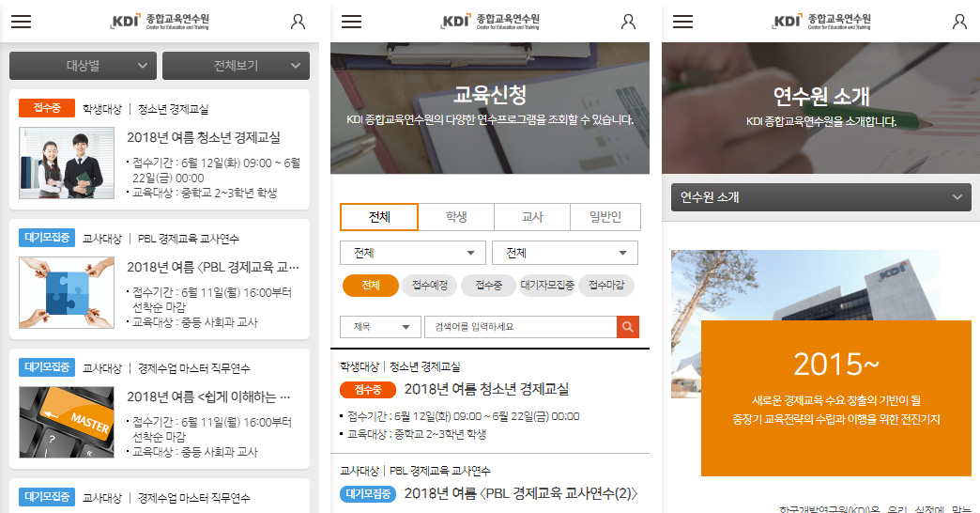Click 청소년 경제교실 category text on first card
Viewport: 980px width, 513px height.
(x=173, y=109)
